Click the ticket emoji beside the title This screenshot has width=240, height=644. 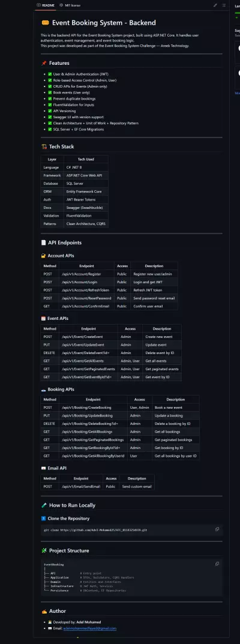45,23
